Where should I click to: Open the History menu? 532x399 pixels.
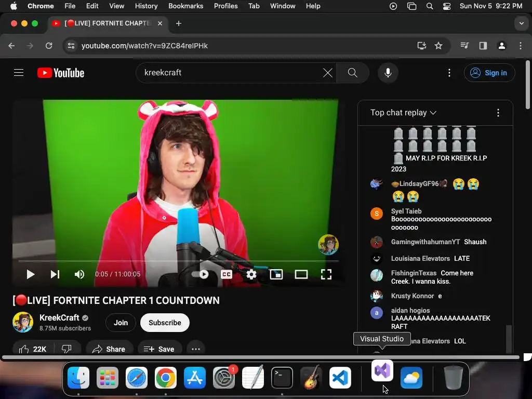[146, 6]
